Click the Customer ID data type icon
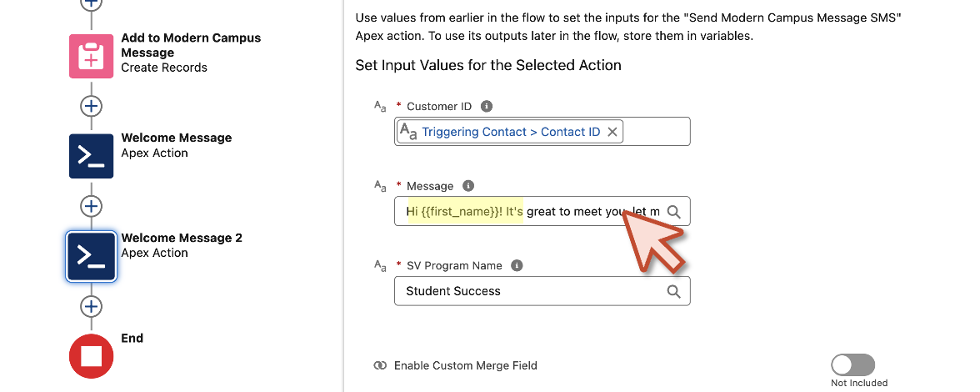 point(380,106)
